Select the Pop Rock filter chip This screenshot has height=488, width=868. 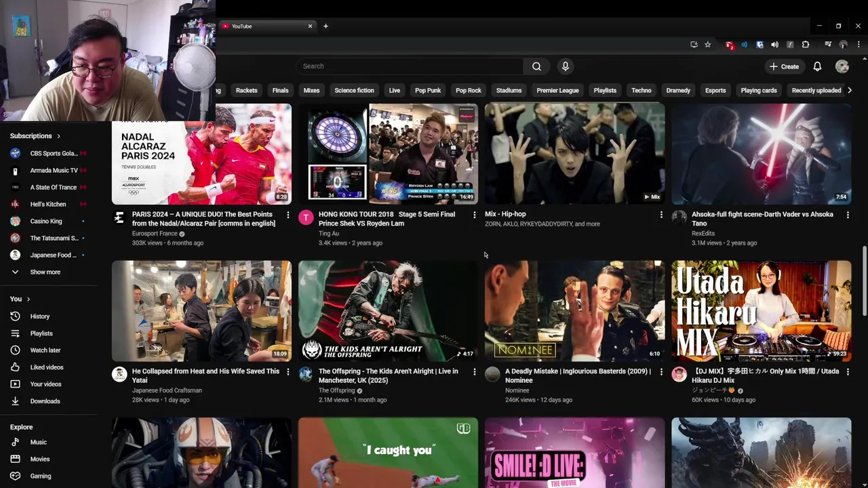point(469,90)
